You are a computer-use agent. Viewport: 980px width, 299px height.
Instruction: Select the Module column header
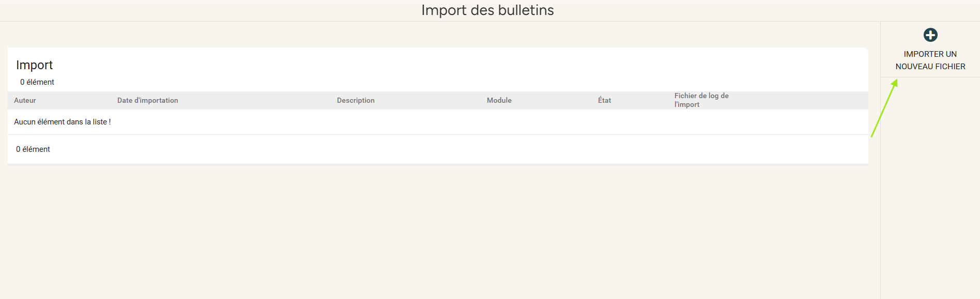coord(499,100)
